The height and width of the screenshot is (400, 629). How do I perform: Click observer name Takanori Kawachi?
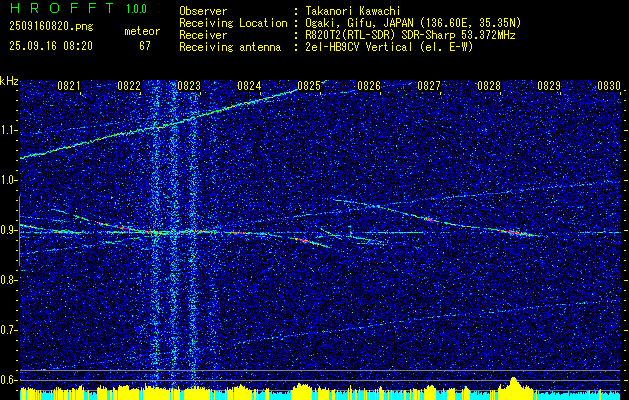(x=353, y=11)
